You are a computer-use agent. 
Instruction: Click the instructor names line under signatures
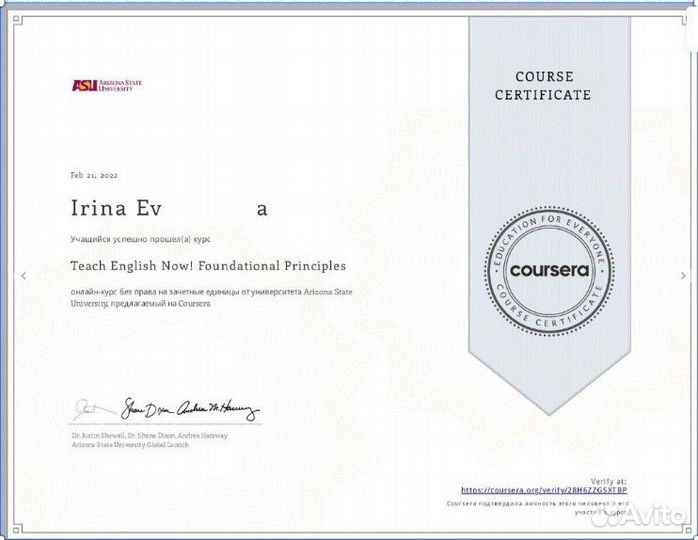coord(149,435)
